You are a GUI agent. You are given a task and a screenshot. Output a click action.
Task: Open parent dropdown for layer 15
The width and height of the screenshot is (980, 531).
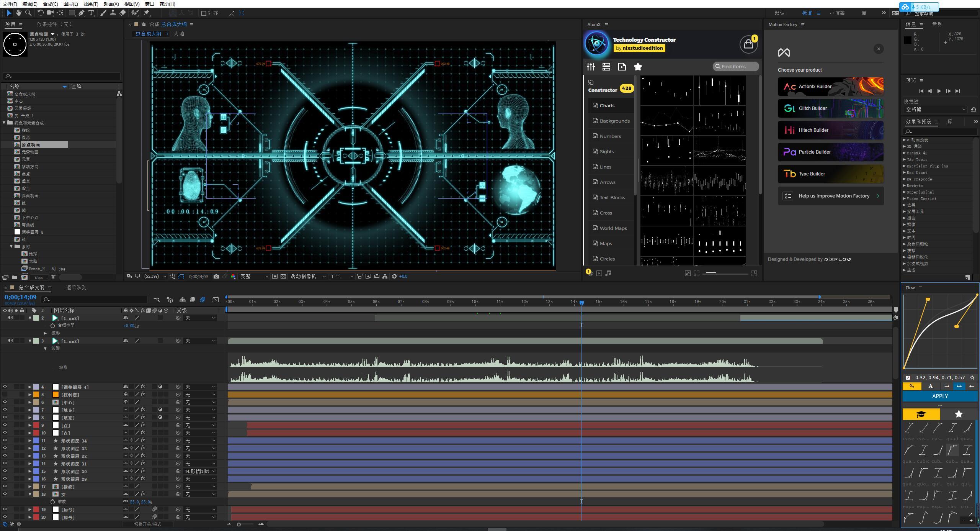click(200, 471)
